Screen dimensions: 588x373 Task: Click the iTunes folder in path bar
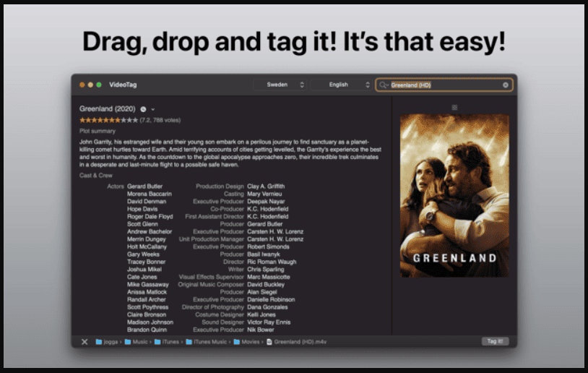167,341
